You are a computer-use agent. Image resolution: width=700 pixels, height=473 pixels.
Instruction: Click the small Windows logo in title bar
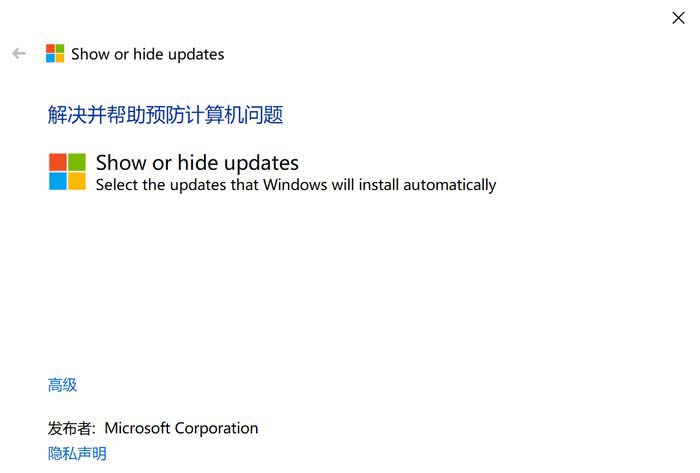click(x=55, y=54)
